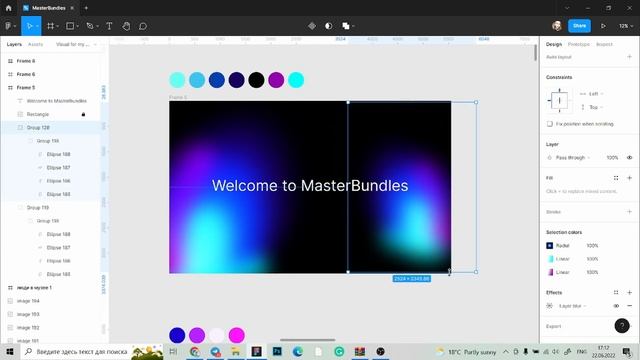Open the Move tool dropdown arrow
The height and width of the screenshot is (360, 640).
pyautogui.click(x=37, y=26)
